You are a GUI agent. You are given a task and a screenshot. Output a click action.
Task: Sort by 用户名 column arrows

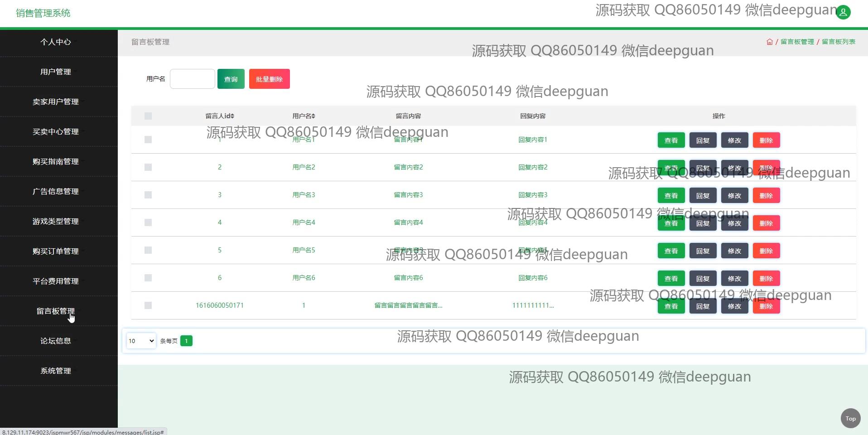click(313, 116)
